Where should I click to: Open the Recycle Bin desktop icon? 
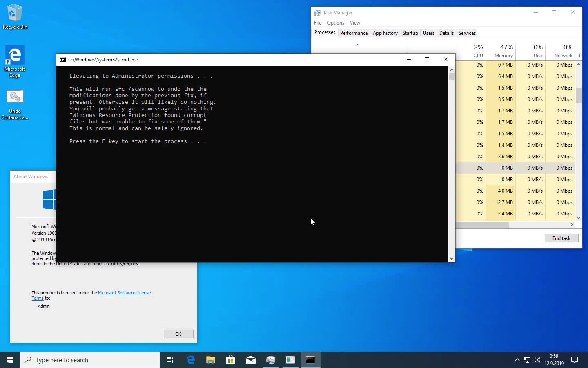tap(15, 17)
